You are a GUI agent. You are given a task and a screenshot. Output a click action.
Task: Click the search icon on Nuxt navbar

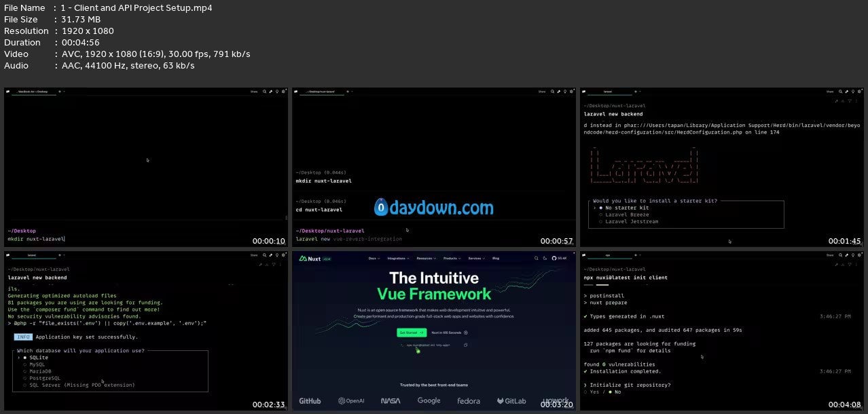pos(535,258)
